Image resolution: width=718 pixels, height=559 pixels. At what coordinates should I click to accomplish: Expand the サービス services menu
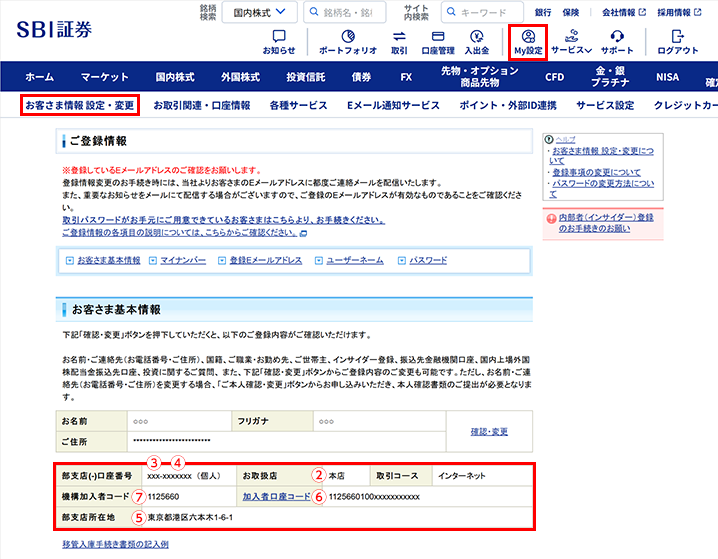[x=571, y=42]
